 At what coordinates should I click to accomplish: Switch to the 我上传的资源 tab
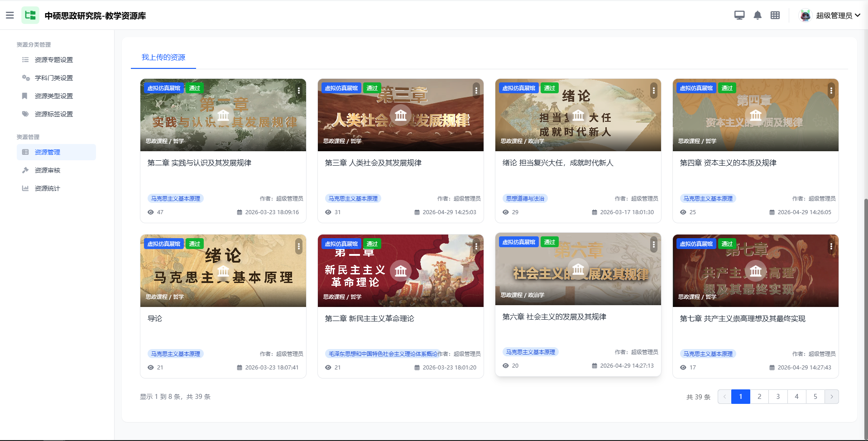pyautogui.click(x=163, y=58)
